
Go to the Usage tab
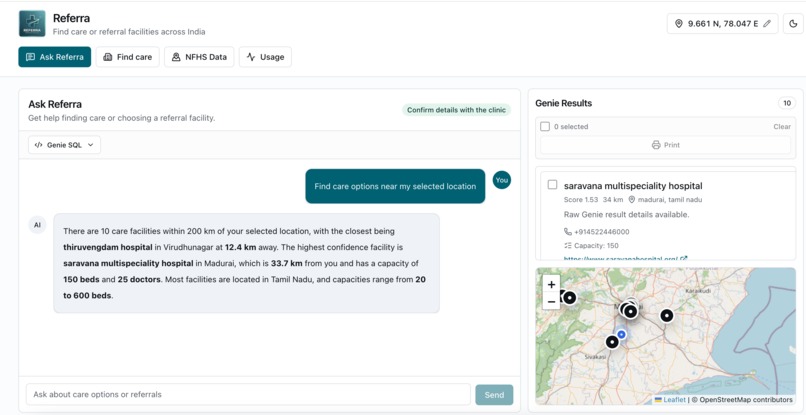[265, 57]
